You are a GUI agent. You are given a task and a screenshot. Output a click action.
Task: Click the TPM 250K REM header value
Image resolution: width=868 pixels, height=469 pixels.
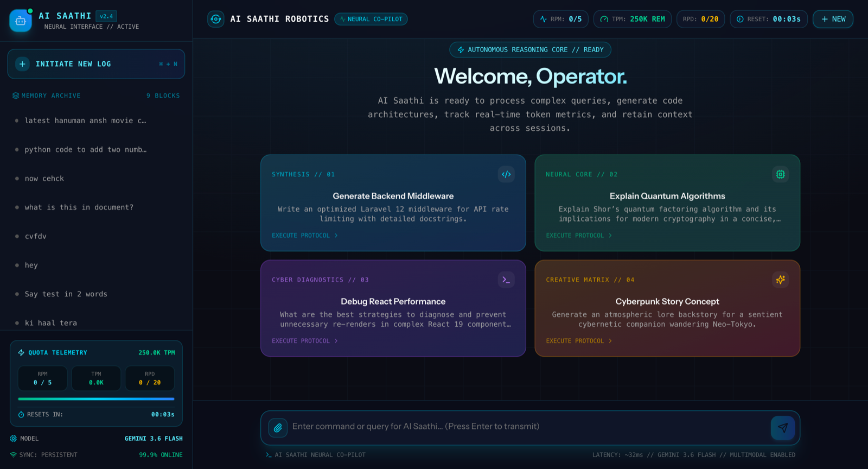tap(647, 19)
